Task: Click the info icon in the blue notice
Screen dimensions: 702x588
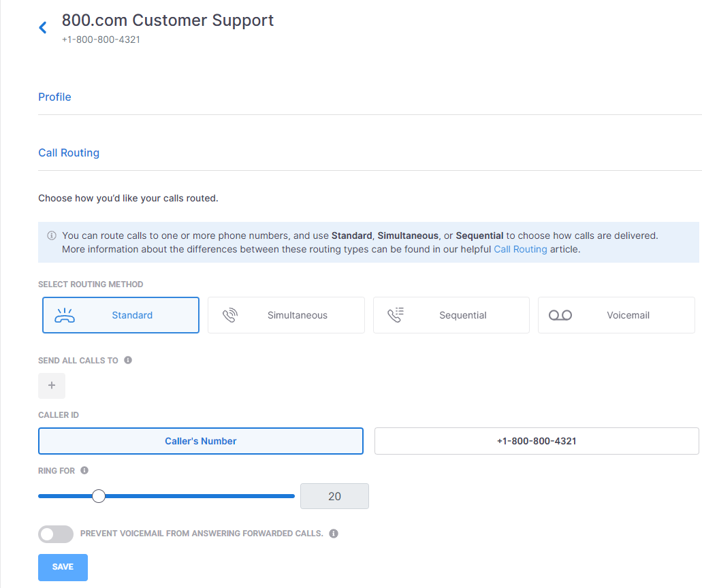Action: (52, 235)
